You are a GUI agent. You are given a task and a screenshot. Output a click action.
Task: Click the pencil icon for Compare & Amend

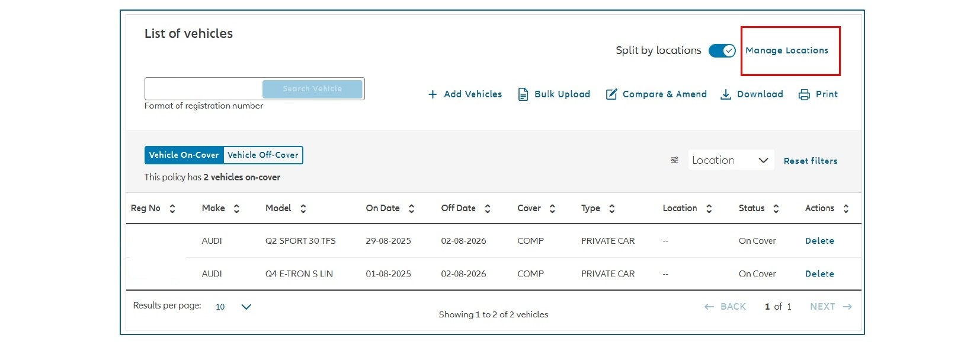click(611, 94)
